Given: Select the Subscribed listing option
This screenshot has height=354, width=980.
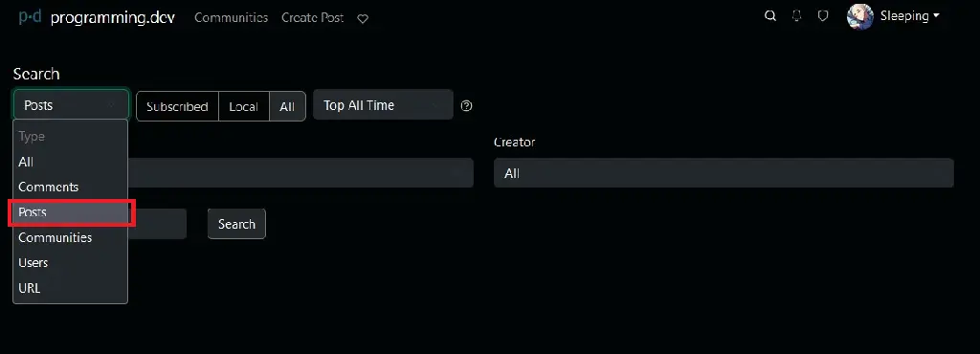Looking at the screenshot, I should [177, 106].
